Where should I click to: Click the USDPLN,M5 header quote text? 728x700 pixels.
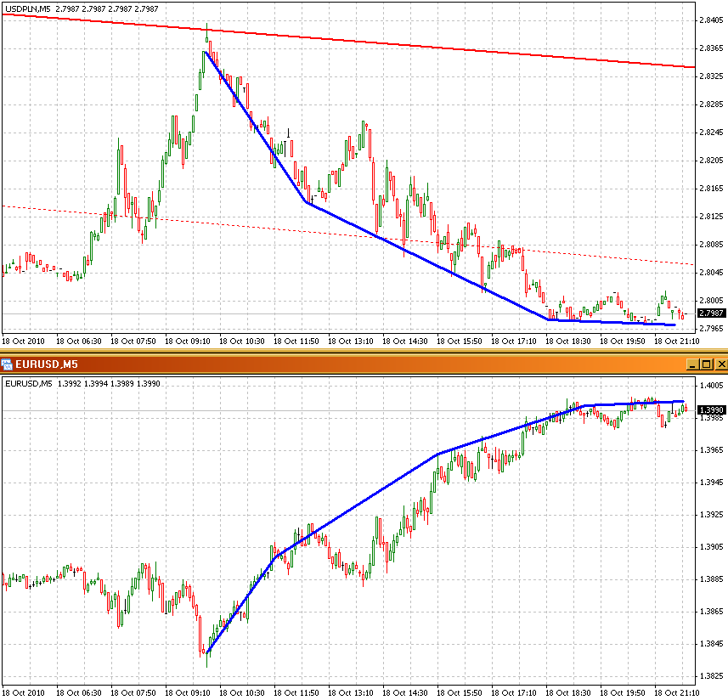point(82,8)
